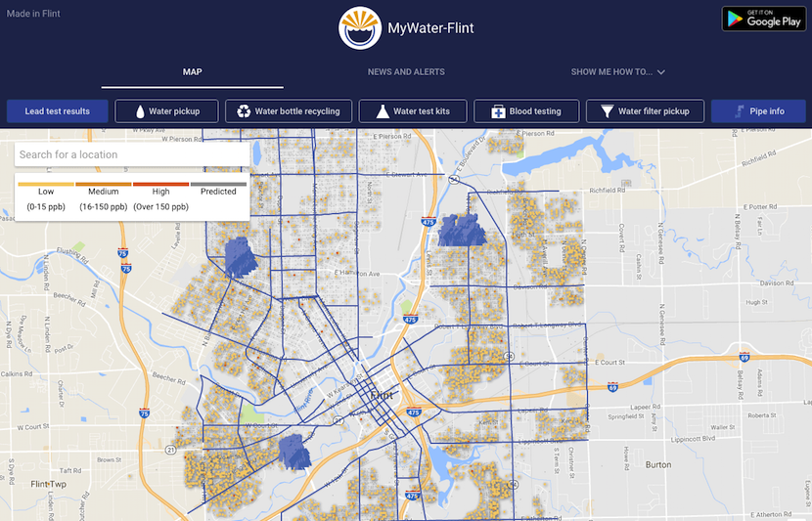812x521 pixels.
Task: Click the Made in Flint link
Action: point(35,14)
